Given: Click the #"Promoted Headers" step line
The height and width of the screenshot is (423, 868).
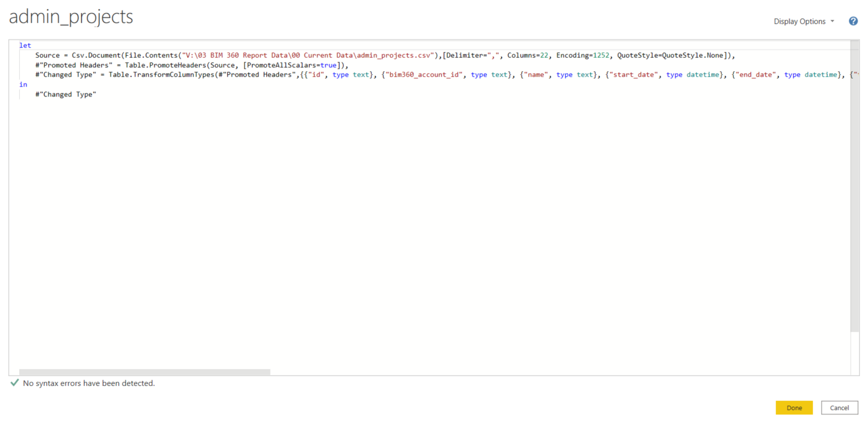Looking at the screenshot, I should (192, 65).
